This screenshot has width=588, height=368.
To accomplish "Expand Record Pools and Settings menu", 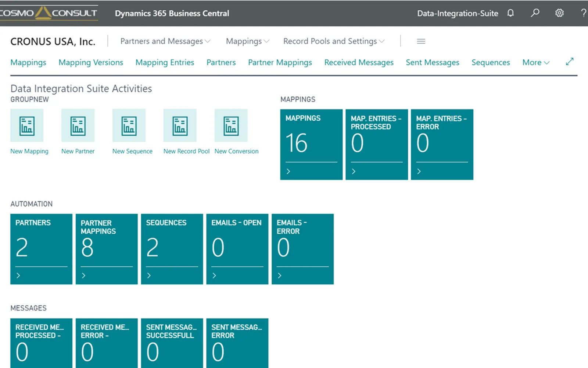I will click(x=334, y=41).
